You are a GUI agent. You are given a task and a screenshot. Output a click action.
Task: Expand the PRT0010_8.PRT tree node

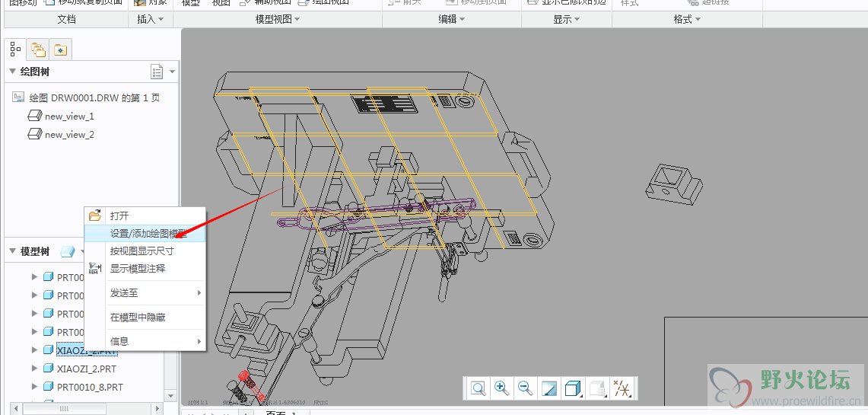(34, 387)
